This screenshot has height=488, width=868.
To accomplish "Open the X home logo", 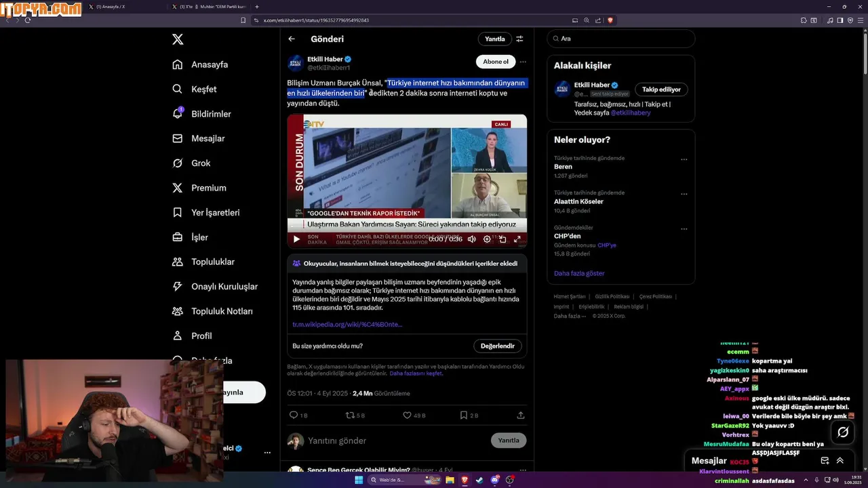I will click(178, 39).
